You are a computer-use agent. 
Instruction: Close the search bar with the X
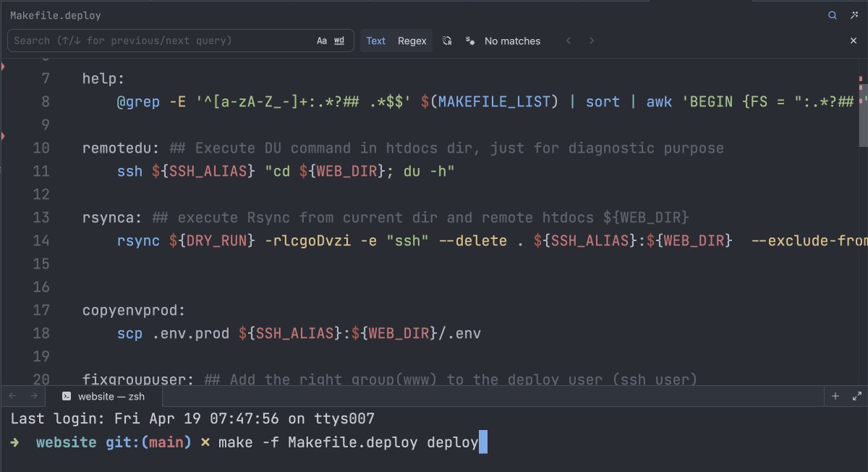click(x=854, y=41)
